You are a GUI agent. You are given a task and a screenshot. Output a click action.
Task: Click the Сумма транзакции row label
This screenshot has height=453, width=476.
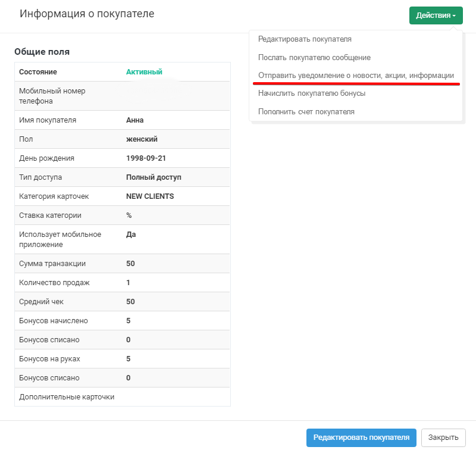[52, 264]
